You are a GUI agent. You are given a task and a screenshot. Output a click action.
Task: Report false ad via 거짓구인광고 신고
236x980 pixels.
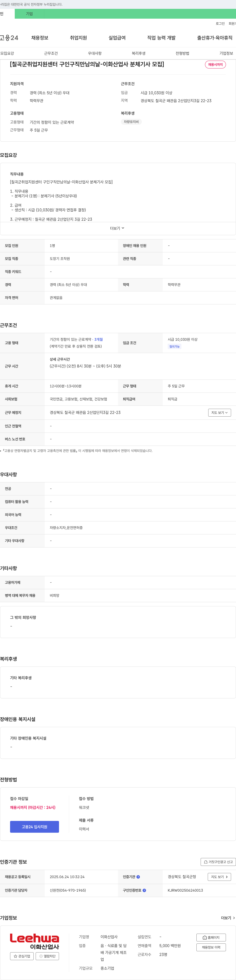pyautogui.click(x=218, y=862)
